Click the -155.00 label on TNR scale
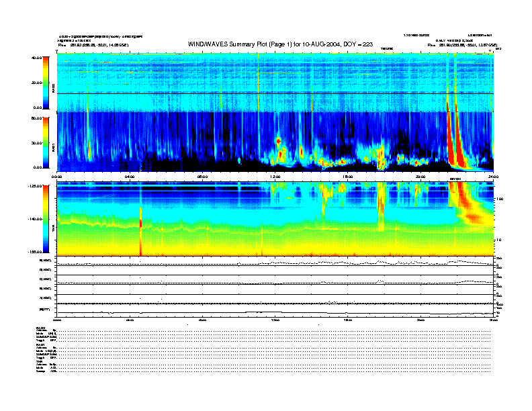 point(34,250)
